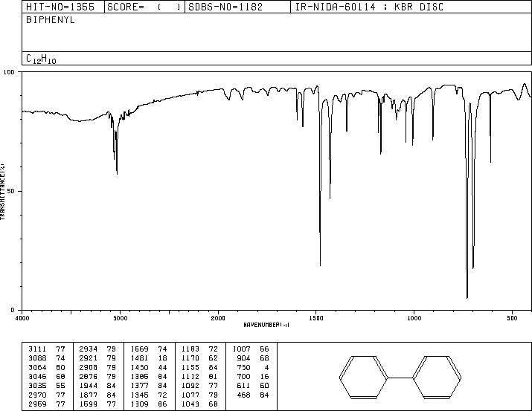The width and height of the screenshot is (532, 411).
Task: Click the 1043 peak table entry
Action: coord(200,404)
